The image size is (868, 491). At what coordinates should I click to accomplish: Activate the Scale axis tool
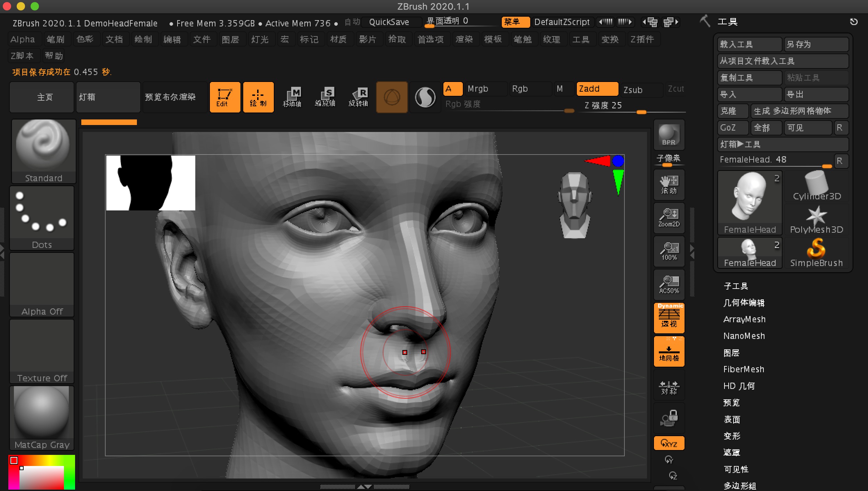[x=325, y=97]
